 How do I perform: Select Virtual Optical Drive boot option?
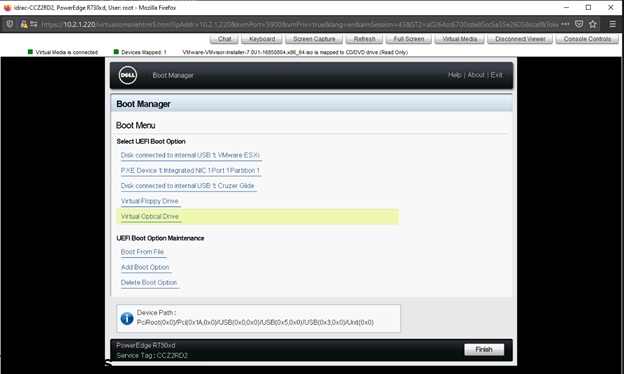pos(150,216)
